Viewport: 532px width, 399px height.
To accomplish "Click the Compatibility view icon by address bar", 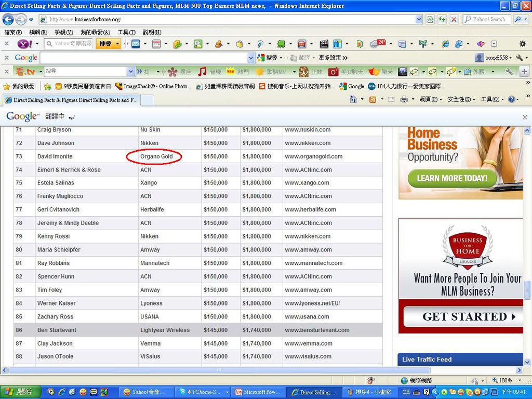I will pyautogui.click(x=430, y=19).
